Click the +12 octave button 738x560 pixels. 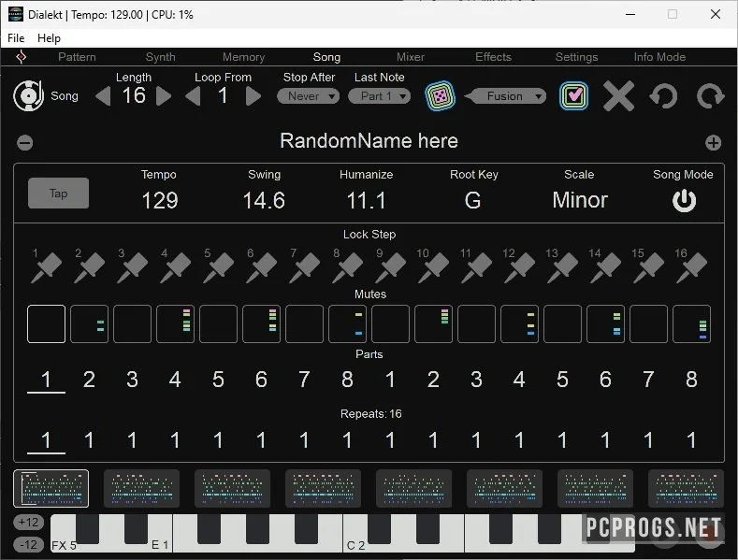tap(29, 522)
